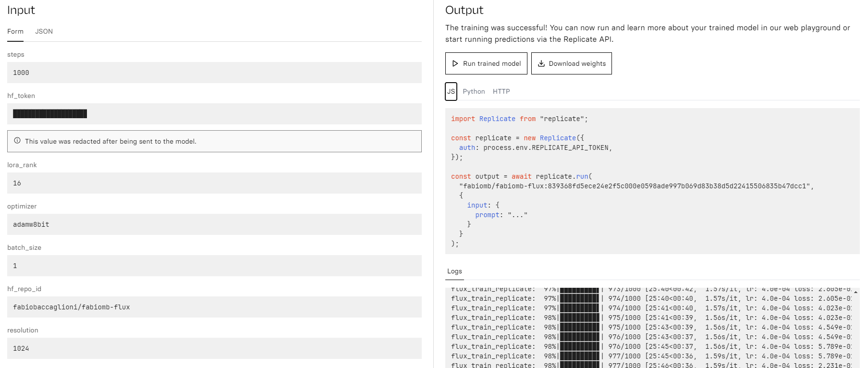Click the REPLICATE_API_TOKEN auth code line
This screenshot has width=868, height=368.
point(536,147)
